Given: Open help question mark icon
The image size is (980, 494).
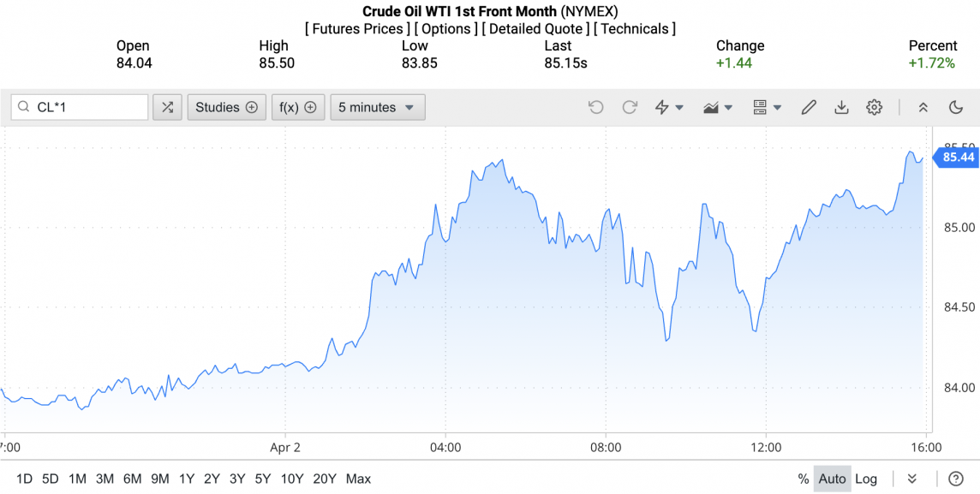Looking at the screenshot, I should click(x=956, y=479).
